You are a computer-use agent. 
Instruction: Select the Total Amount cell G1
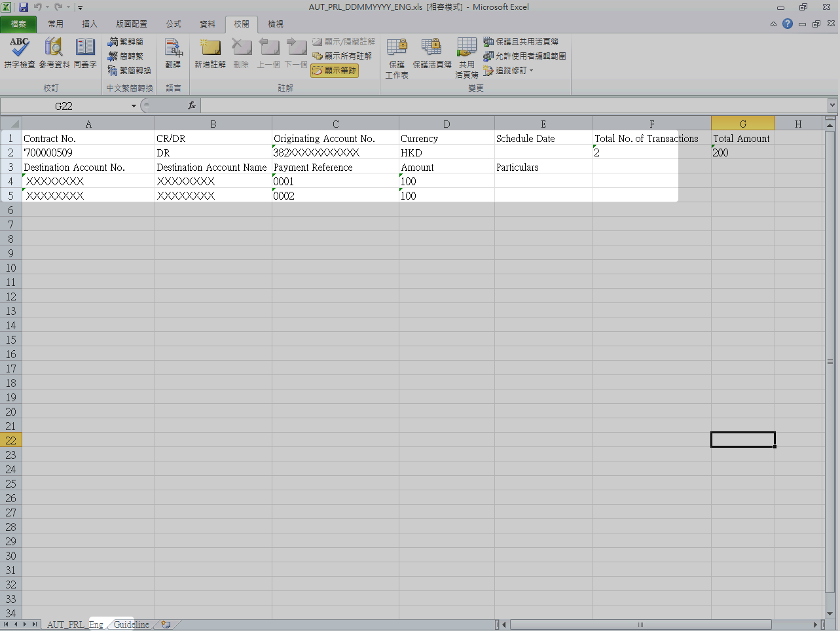coord(742,139)
